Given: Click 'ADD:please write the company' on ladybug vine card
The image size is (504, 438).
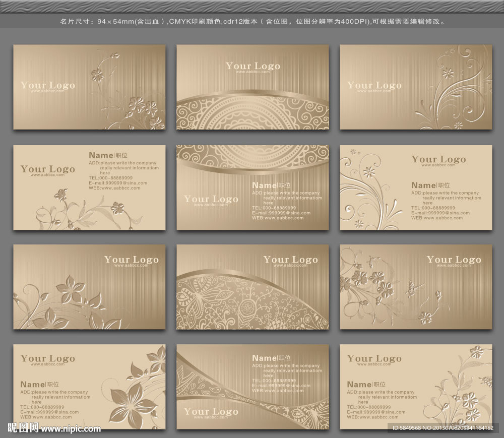Looking at the screenshot, I should [381, 392].
